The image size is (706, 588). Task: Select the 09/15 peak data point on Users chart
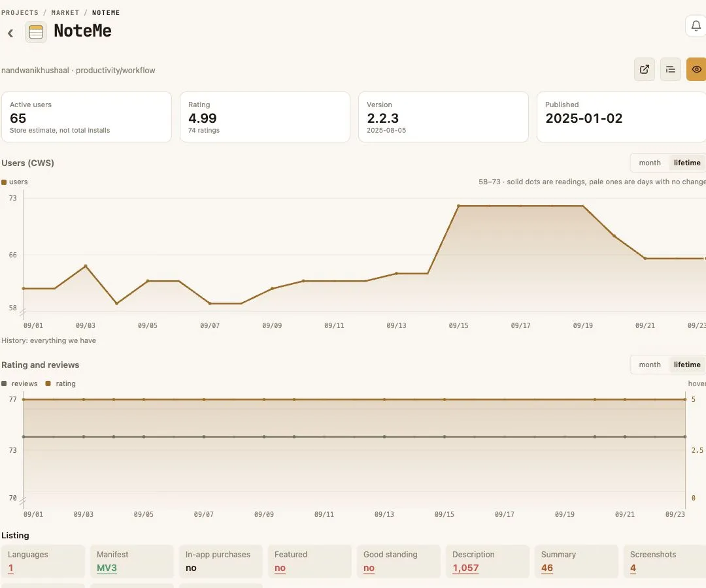click(x=458, y=206)
